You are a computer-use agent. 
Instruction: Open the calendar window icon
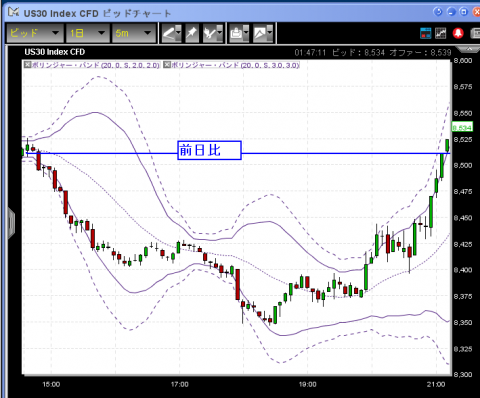[x=425, y=33]
